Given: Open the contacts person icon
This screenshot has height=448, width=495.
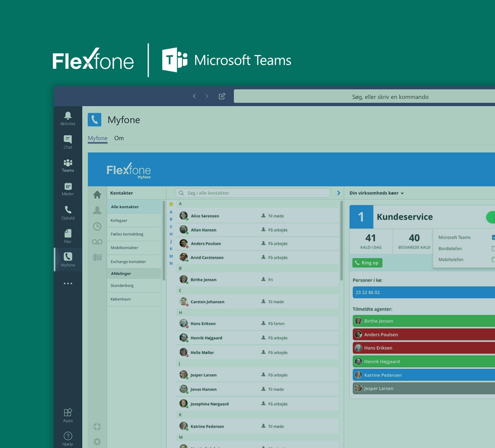Looking at the screenshot, I should coord(97,210).
